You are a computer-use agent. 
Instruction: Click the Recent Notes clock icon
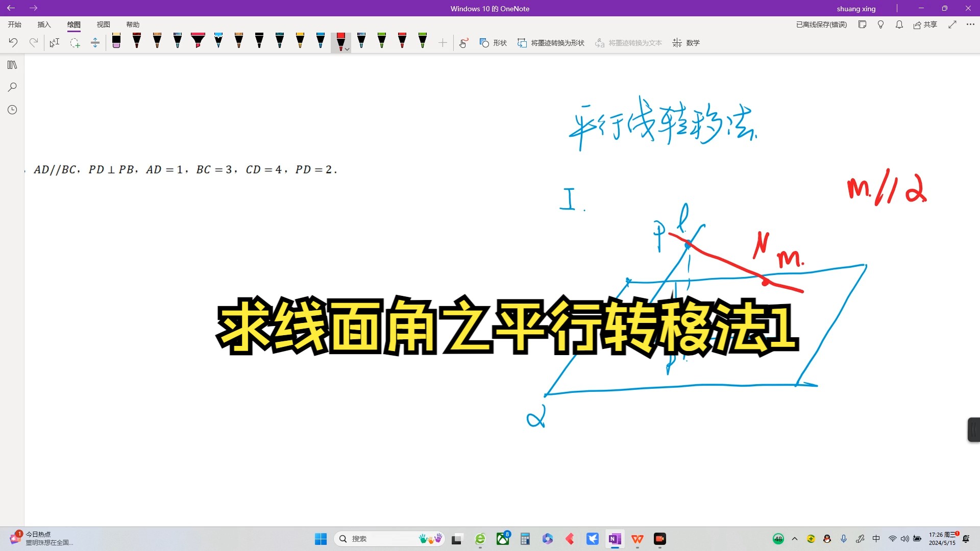pyautogui.click(x=12, y=109)
